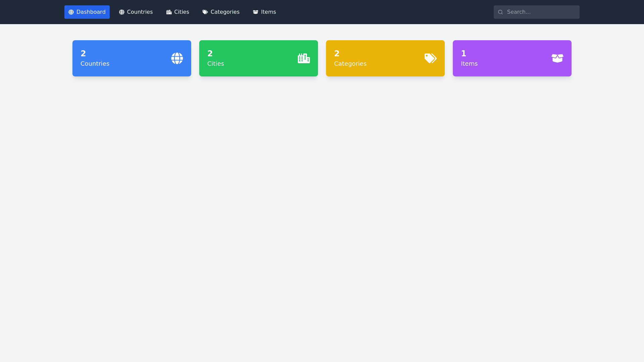This screenshot has height=362, width=644.
Task: Click the Countries label on the blue card
Action: click(x=95, y=64)
